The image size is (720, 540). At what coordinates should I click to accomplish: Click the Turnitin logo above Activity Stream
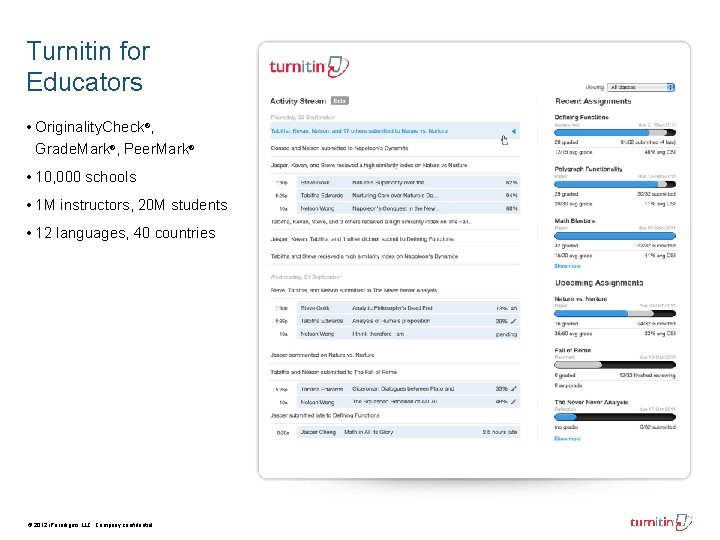[x=309, y=67]
